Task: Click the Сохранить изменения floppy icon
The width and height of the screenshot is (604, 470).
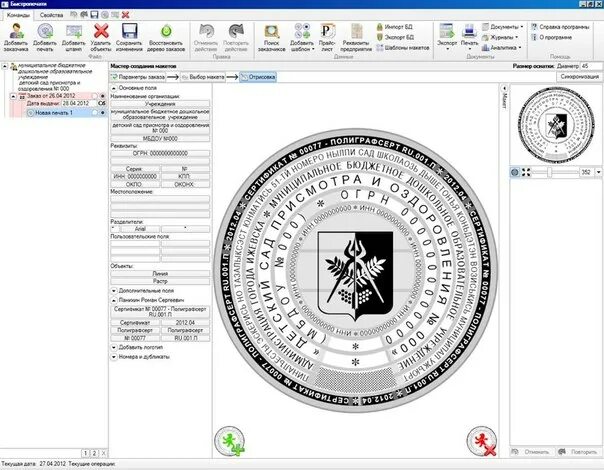Action: (x=129, y=31)
